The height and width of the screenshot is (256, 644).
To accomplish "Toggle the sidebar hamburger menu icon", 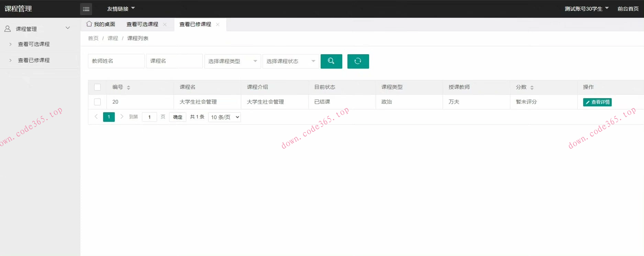I will pyautogui.click(x=86, y=9).
